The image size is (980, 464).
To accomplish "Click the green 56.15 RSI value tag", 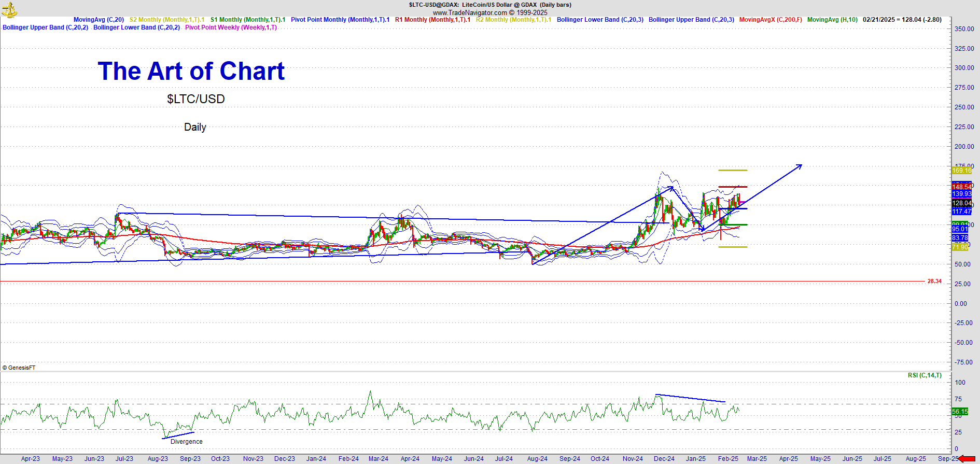I will [x=960, y=412].
